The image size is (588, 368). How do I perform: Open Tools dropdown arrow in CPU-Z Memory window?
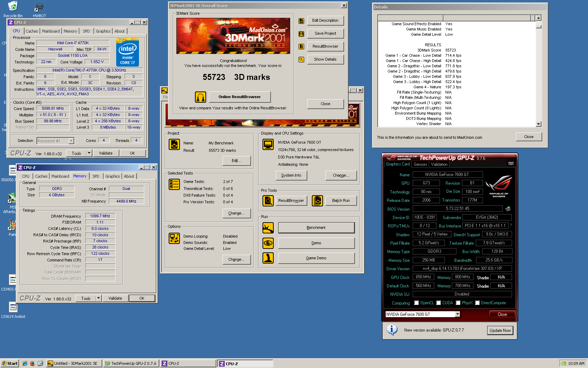[98, 298]
